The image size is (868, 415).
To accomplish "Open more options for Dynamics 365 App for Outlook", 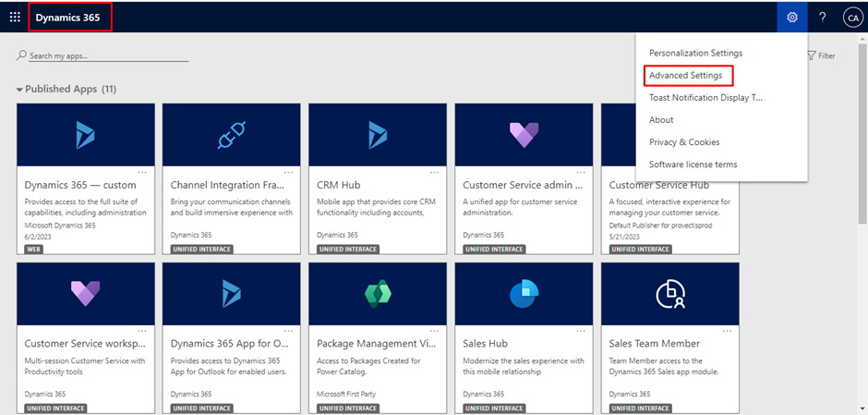I will tap(288, 331).
